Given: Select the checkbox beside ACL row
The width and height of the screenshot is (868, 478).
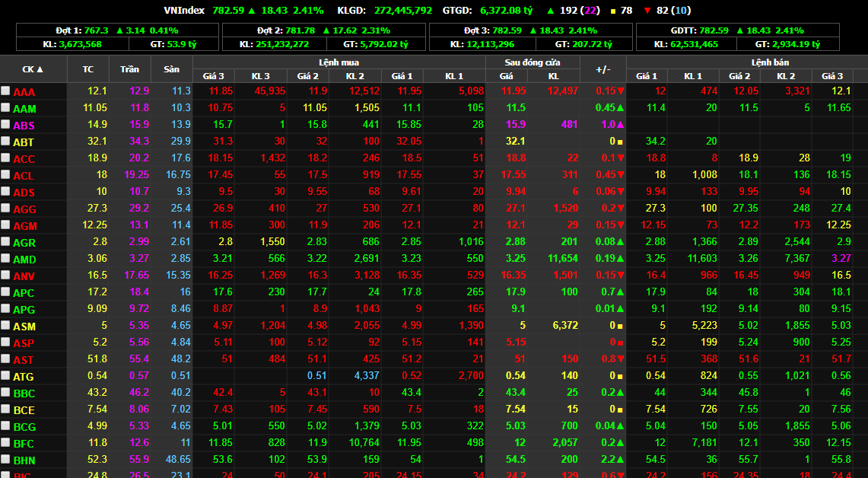Looking at the screenshot, I should (6, 174).
